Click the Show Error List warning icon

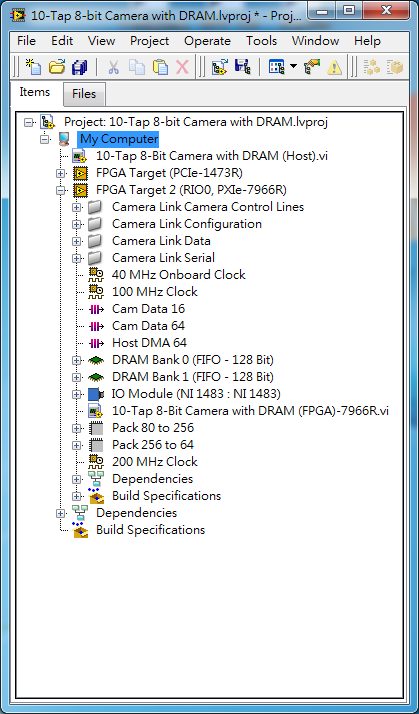(x=334, y=67)
